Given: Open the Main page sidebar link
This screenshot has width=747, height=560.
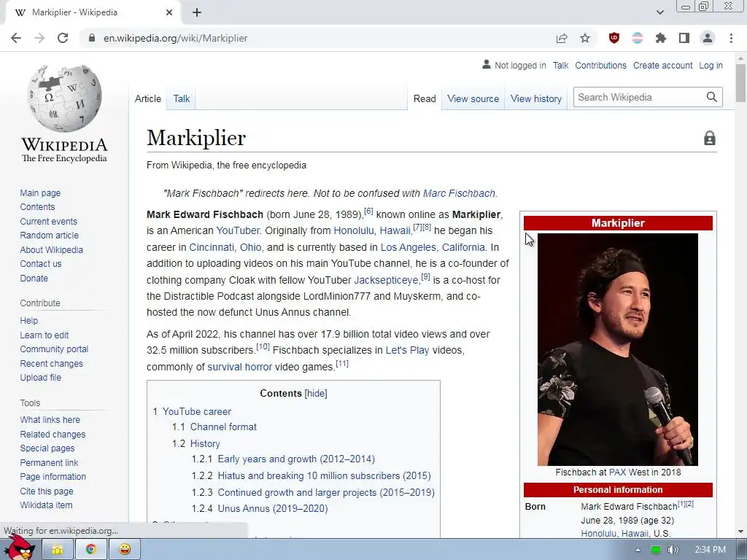Looking at the screenshot, I should click(40, 192).
